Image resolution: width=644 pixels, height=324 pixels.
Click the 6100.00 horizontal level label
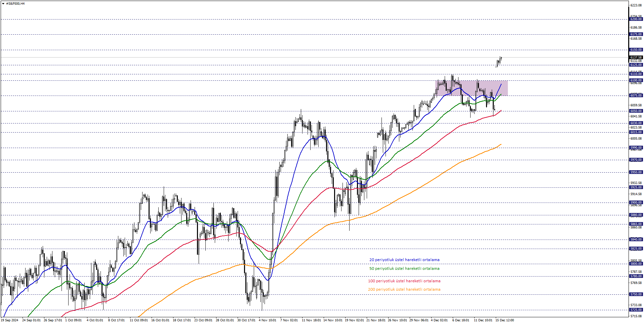pyautogui.click(x=636, y=80)
